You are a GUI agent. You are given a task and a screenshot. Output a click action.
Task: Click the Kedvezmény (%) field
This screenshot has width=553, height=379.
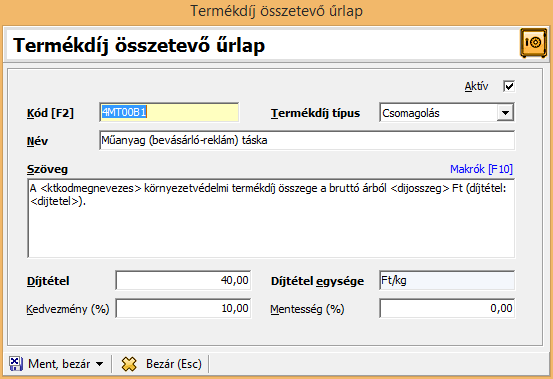tap(183, 308)
